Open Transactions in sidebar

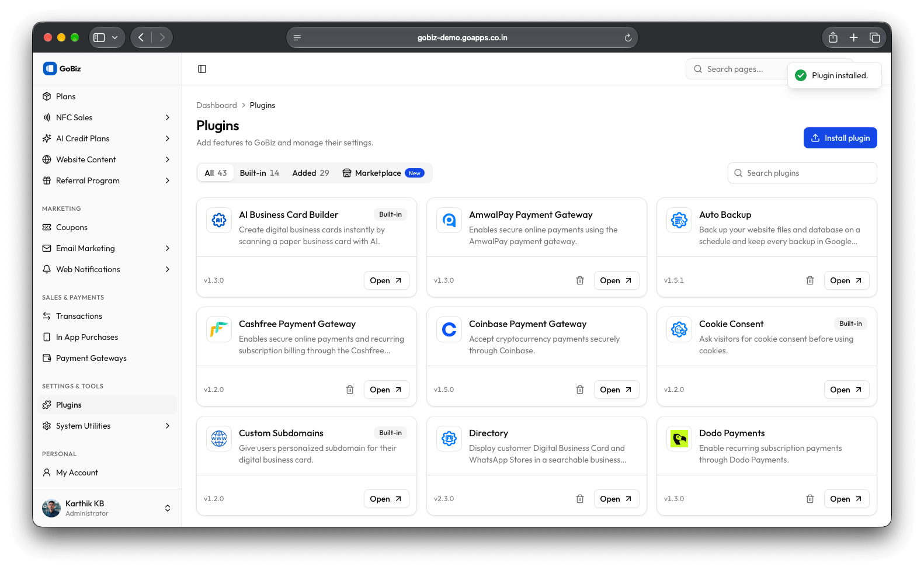107,316
